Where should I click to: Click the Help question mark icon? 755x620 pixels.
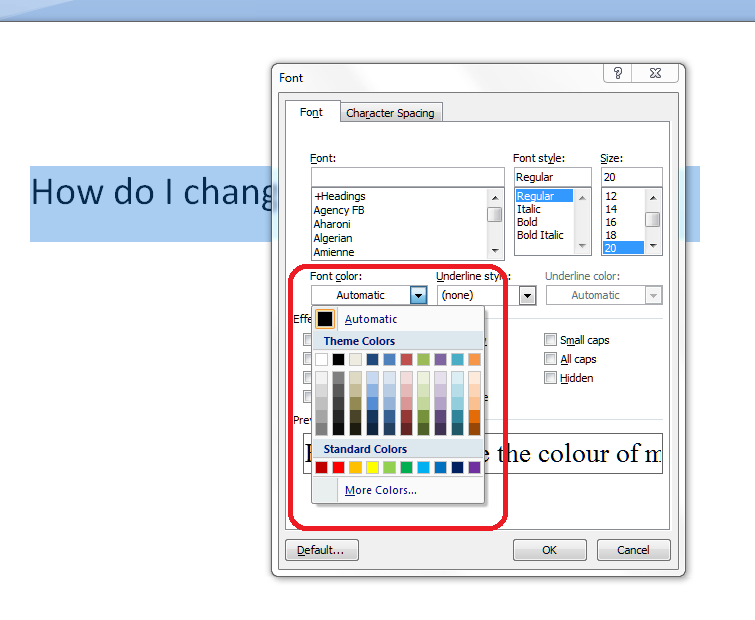[x=618, y=73]
